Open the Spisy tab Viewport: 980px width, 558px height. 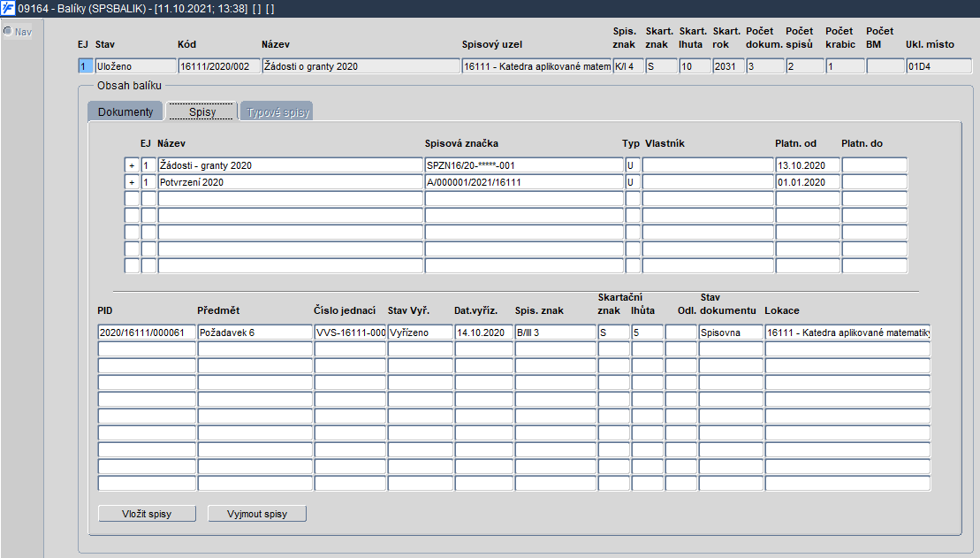point(201,111)
